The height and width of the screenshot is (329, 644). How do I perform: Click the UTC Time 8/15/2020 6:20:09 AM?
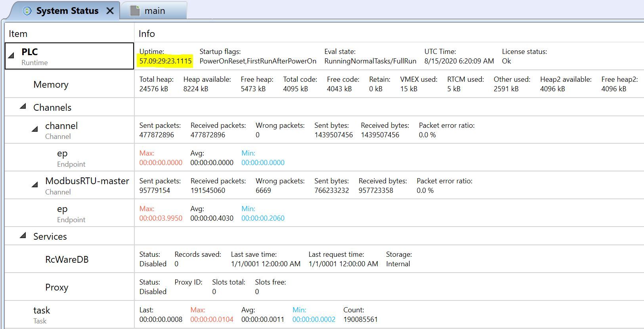(459, 61)
